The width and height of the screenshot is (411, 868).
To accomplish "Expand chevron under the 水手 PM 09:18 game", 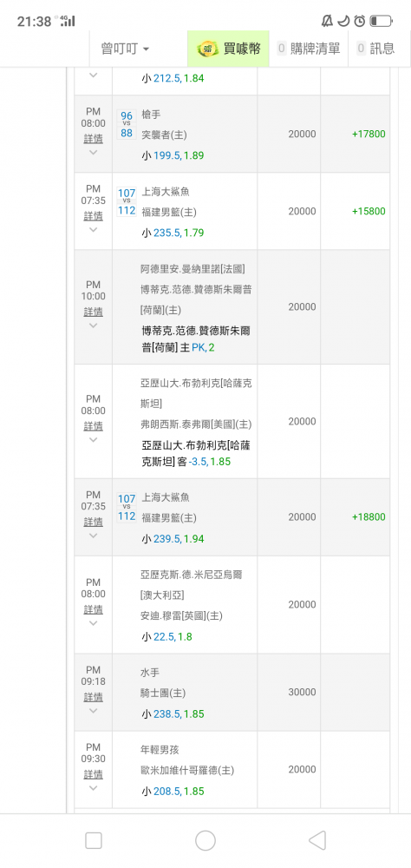I will point(93,711).
